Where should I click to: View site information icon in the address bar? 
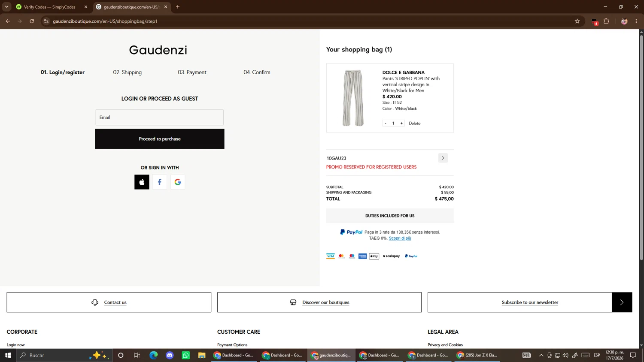tap(46, 21)
